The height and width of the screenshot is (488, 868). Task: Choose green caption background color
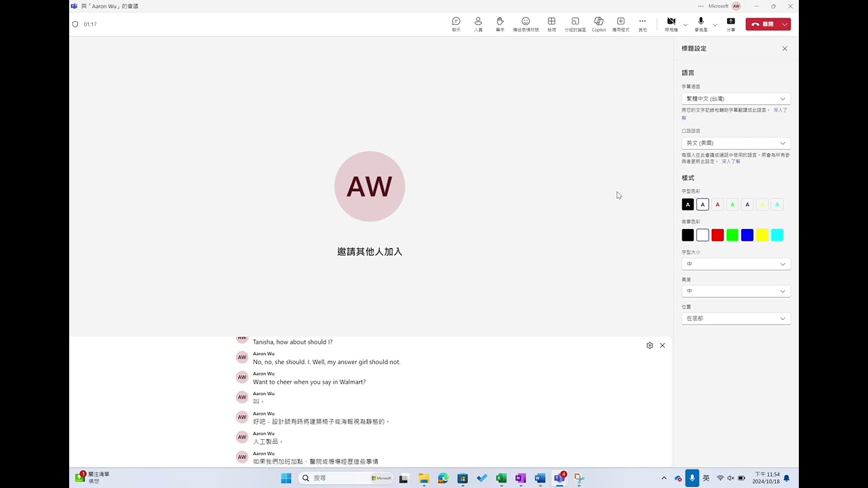[732, 235]
